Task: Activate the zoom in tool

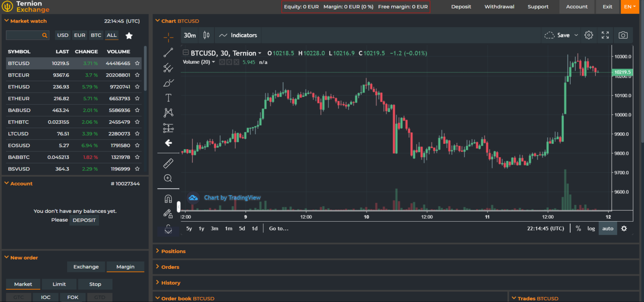Action: (x=168, y=178)
